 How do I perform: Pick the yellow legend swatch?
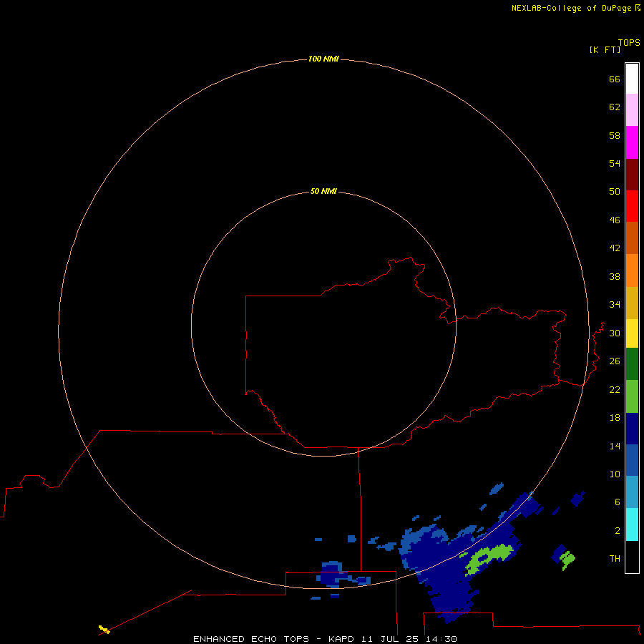pyautogui.click(x=632, y=333)
